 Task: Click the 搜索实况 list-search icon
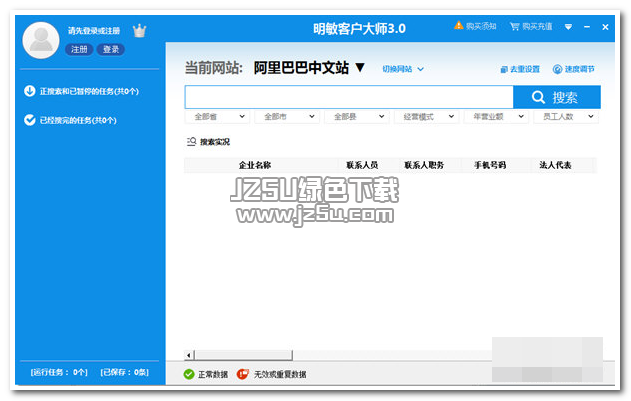click(192, 142)
